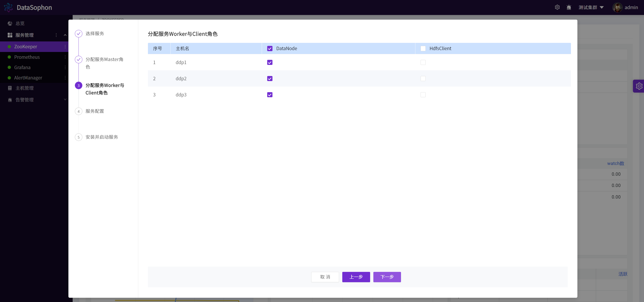Image resolution: width=644 pixels, height=302 pixels.
Task: Open Grafana three-dot options menu
Action: (x=65, y=67)
